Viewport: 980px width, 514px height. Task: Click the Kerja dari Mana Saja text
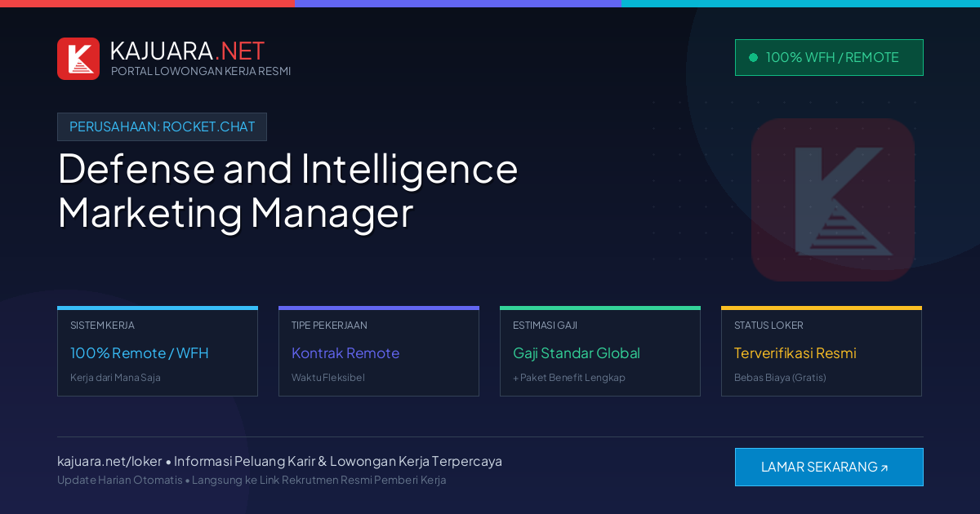click(x=115, y=378)
